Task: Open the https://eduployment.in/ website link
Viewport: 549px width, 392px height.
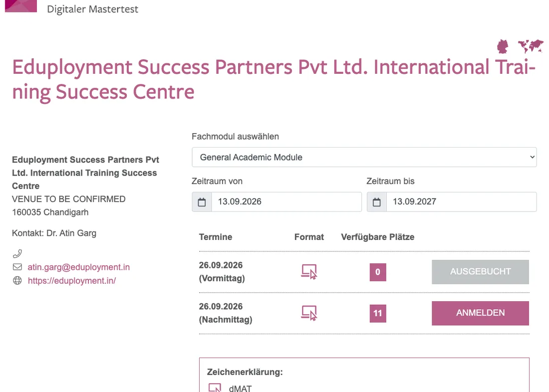Action: click(72, 281)
